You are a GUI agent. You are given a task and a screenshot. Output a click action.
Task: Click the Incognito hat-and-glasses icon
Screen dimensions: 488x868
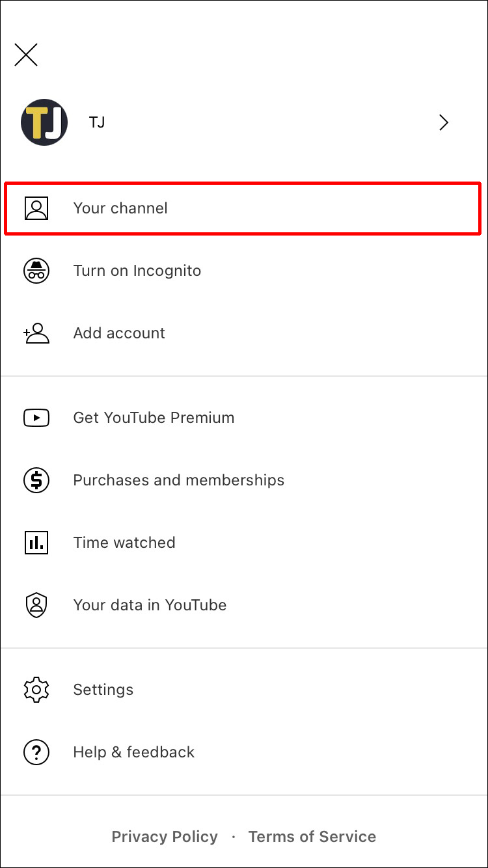pyautogui.click(x=36, y=271)
